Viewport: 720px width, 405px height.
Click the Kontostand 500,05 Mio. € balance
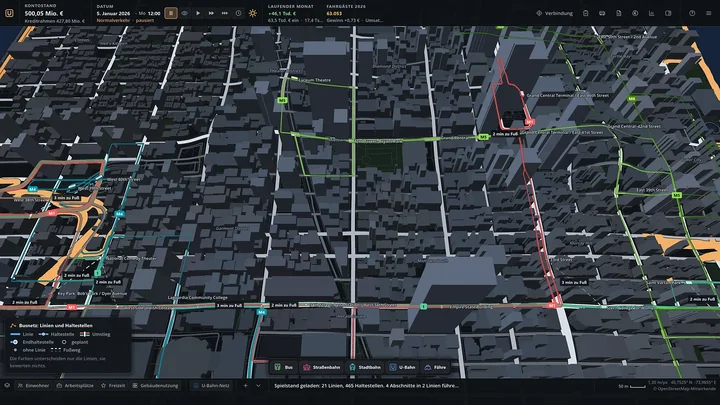[x=44, y=14]
